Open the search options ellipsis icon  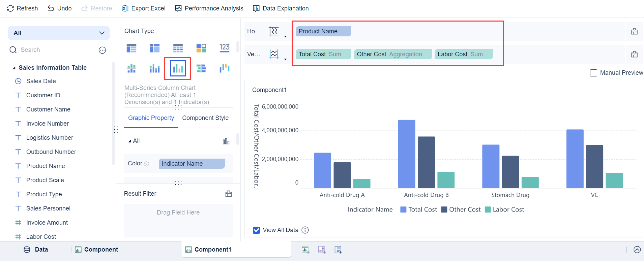(103, 50)
